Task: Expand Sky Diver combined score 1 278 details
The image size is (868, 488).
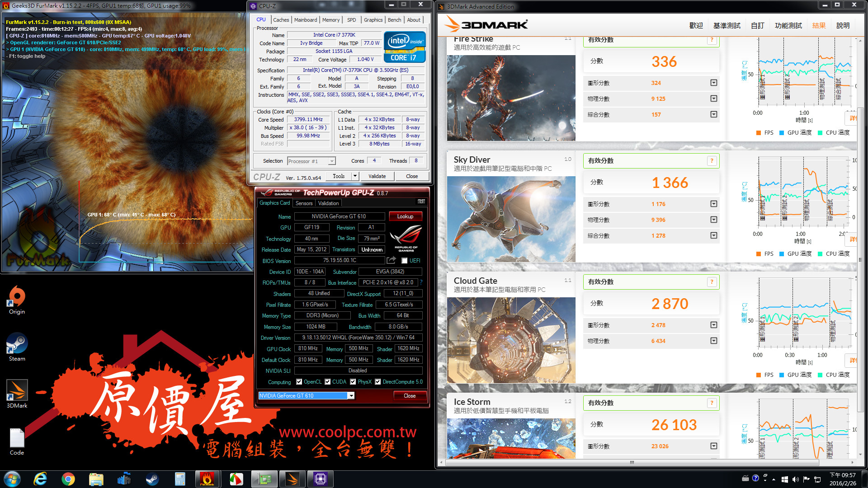Action: (714, 235)
